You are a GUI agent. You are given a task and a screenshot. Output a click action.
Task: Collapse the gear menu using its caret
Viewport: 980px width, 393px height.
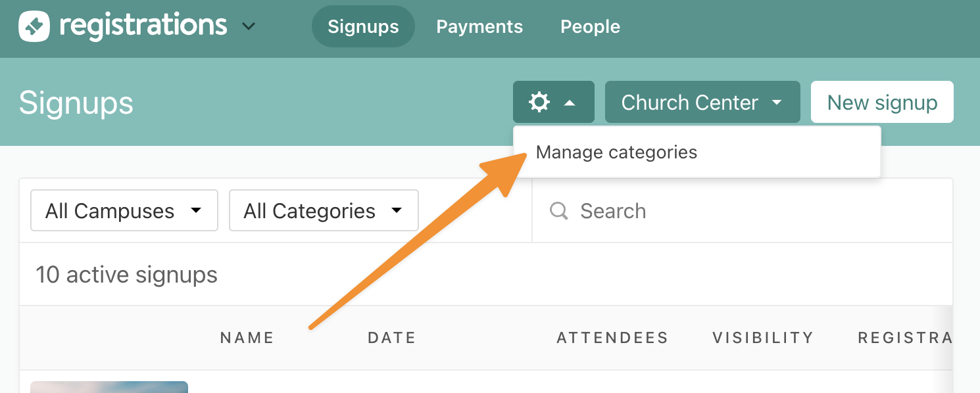coord(570,103)
